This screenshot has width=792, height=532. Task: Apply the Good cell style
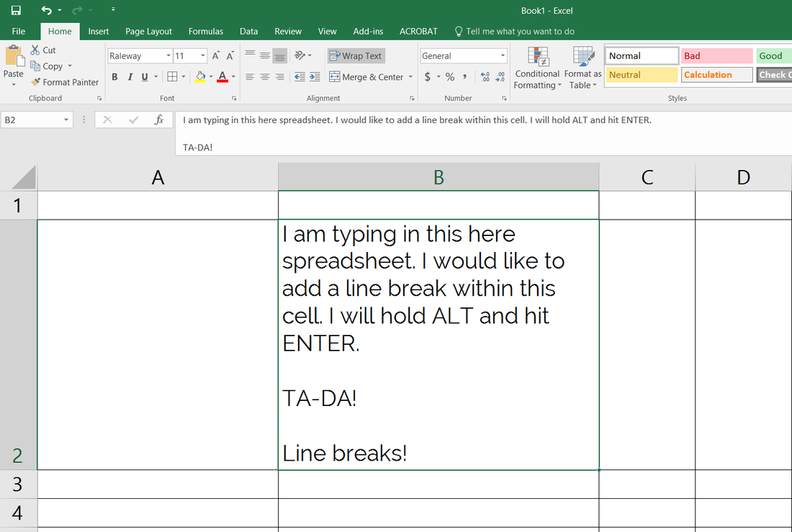pos(772,55)
